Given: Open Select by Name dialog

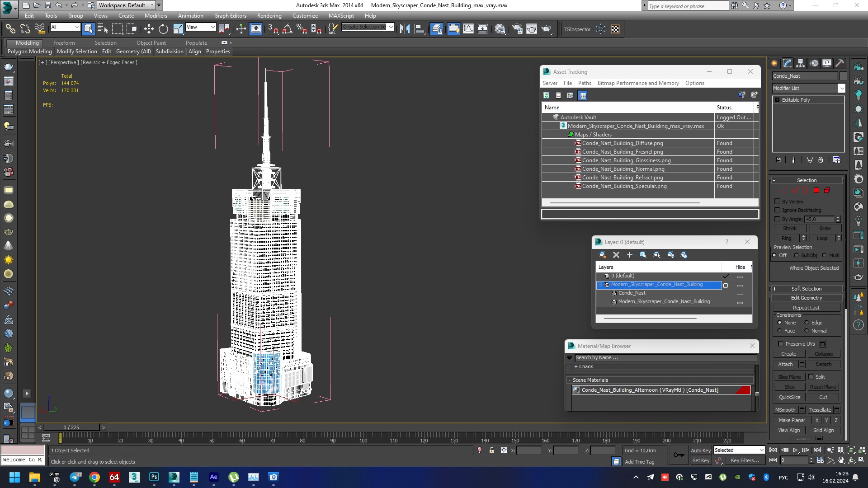Looking at the screenshot, I should [x=103, y=29].
